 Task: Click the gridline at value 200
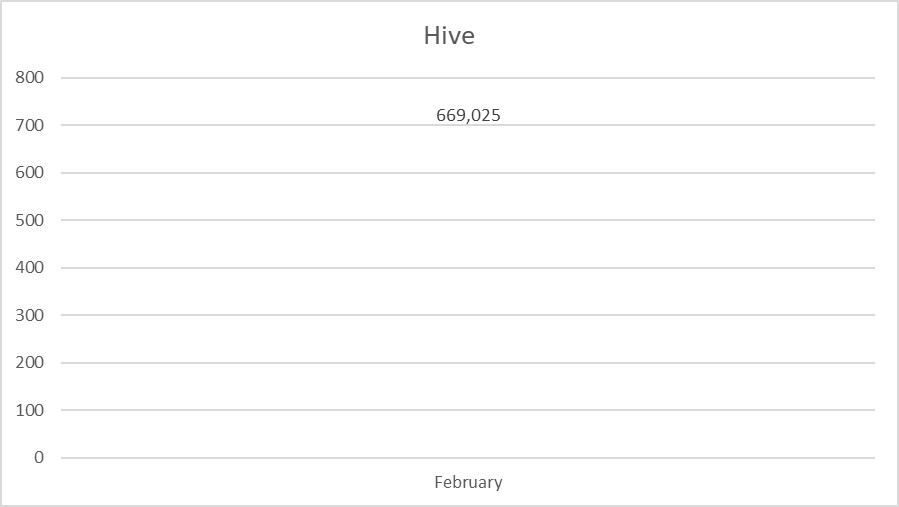point(468,362)
